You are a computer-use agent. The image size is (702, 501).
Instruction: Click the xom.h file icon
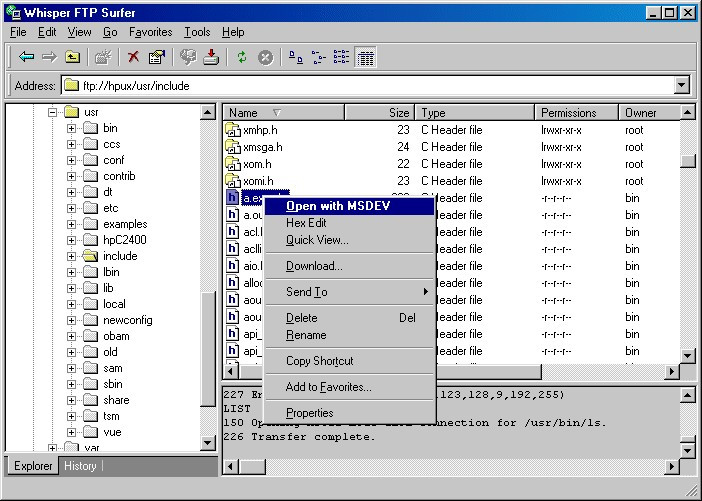coord(232,164)
